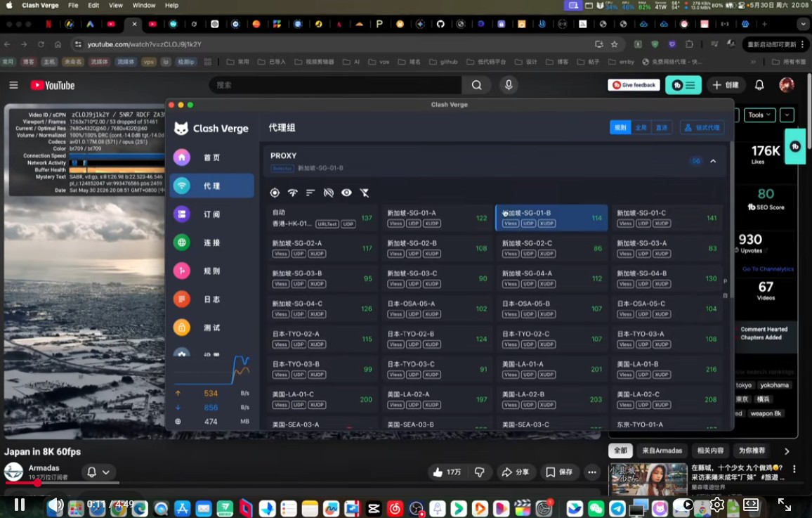Bookmark this page with the star icon

coord(614,44)
